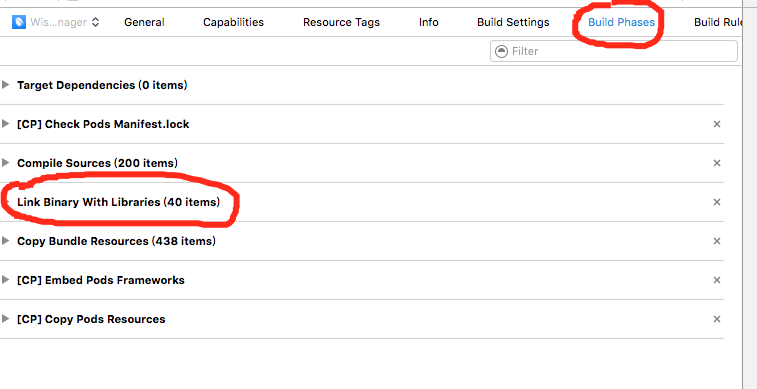The width and height of the screenshot is (757, 389).
Task: Remove the Embed Pods Frameworks phase
Action: coord(717,280)
